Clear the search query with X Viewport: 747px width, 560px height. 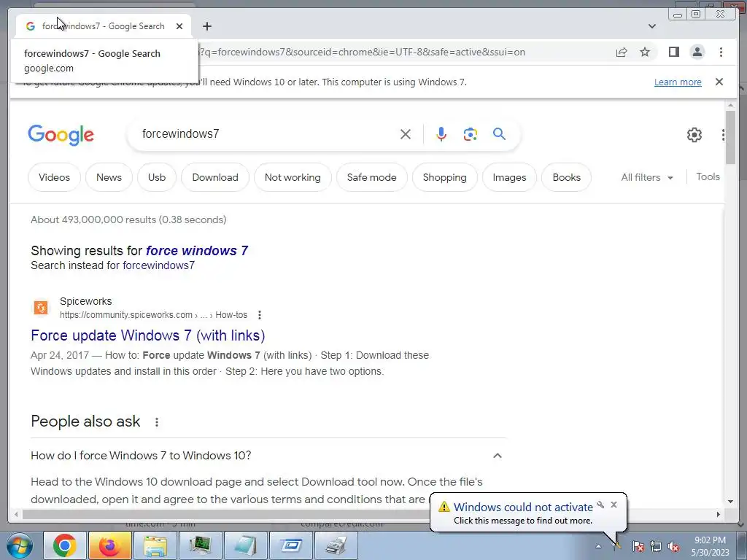406,134
